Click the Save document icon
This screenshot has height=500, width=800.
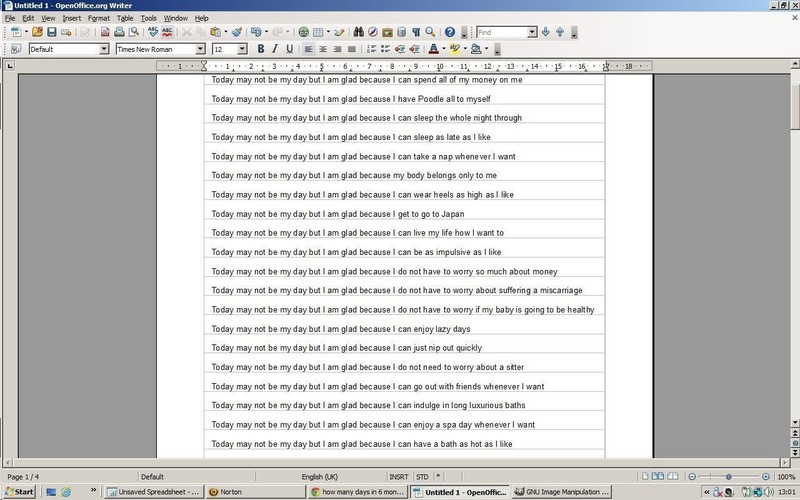coord(52,32)
